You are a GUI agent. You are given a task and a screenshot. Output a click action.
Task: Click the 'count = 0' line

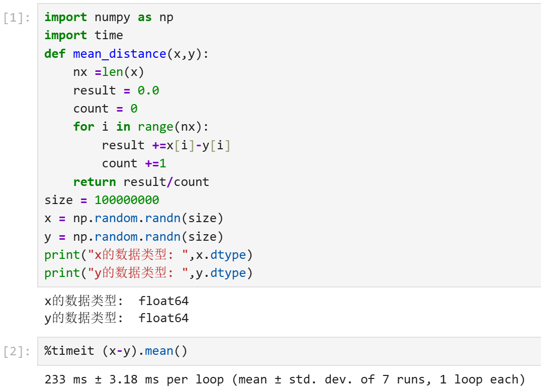coord(105,109)
